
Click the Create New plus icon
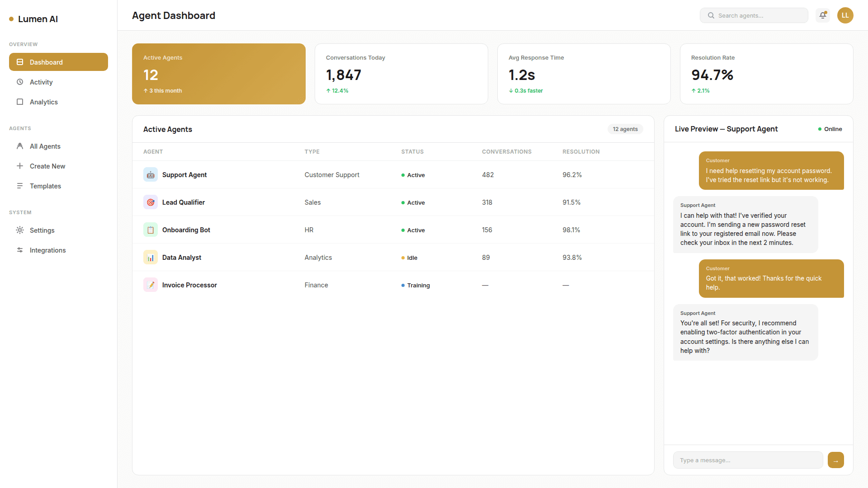tap(20, 166)
